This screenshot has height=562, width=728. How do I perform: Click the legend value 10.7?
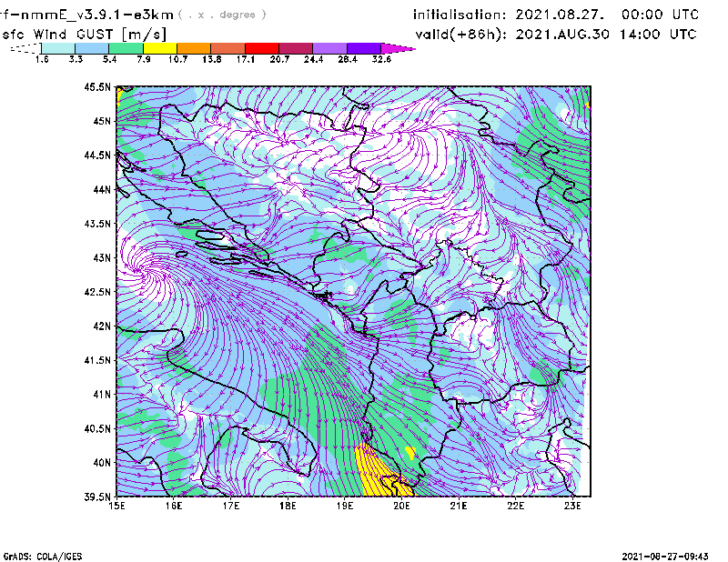pyautogui.click(x=177, y=59)
